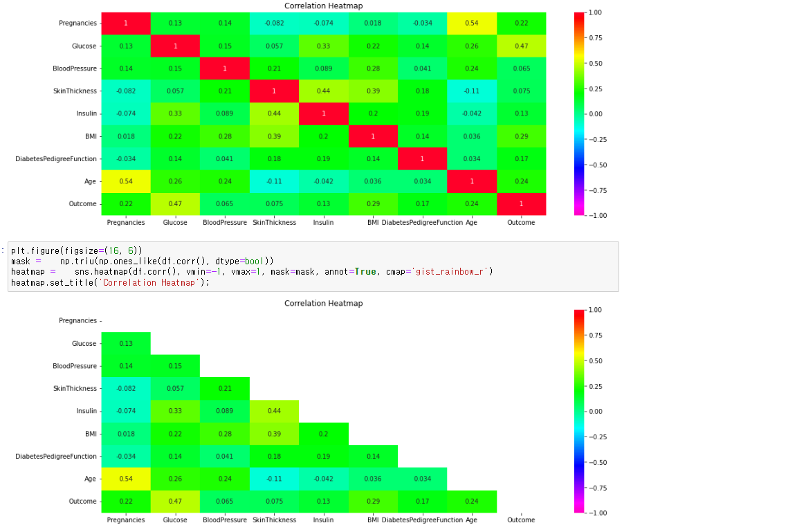Click the Correlation Heatmap title of top chart
Screen dimensions: 797x532
click(x=323, y=6)
